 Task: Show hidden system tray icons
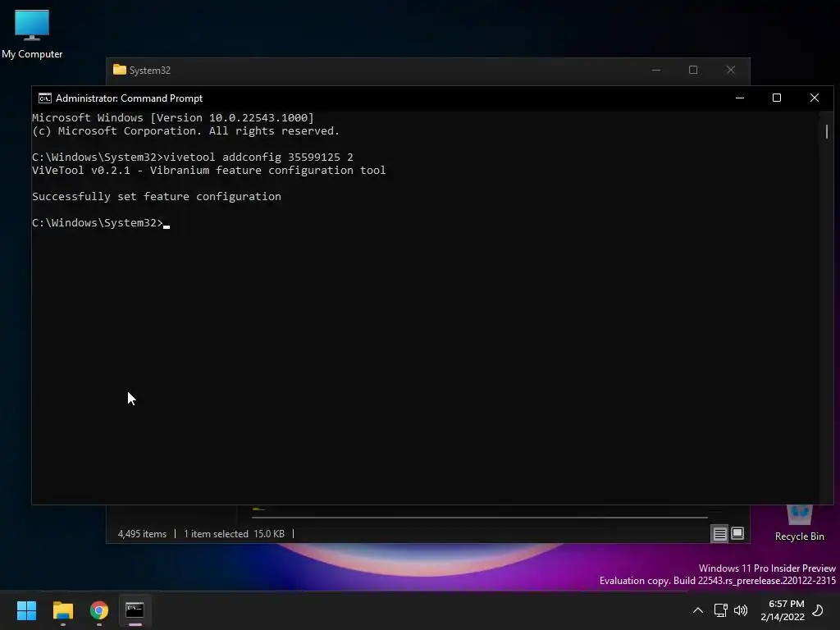697,610
